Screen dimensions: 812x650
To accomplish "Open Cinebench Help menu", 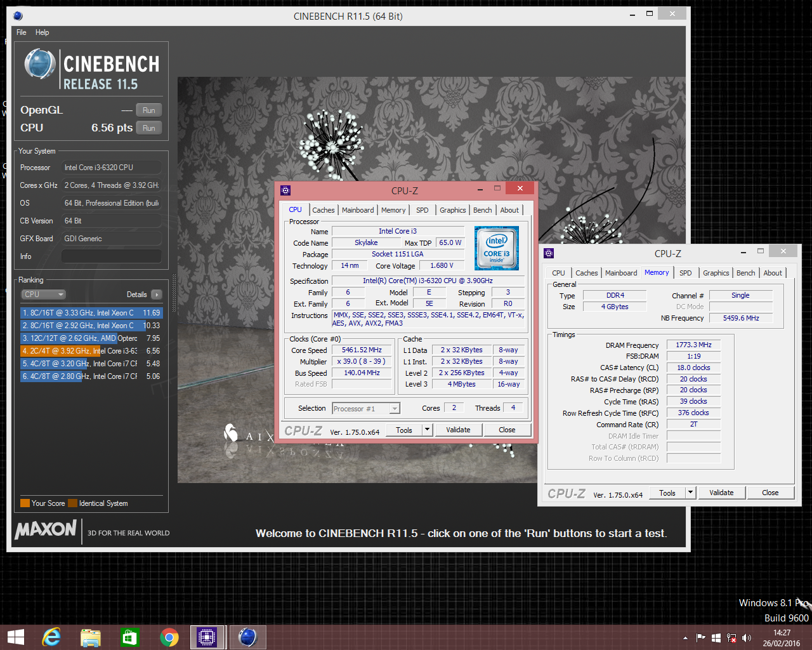I will [42, 32].
